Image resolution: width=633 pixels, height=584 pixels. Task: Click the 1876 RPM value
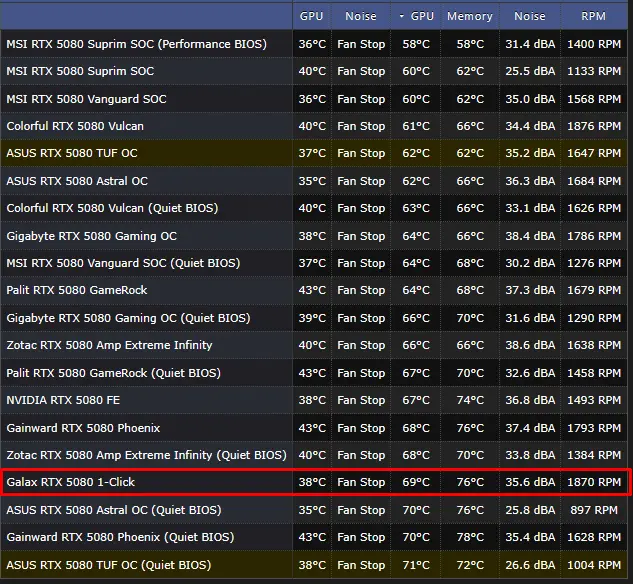click(594, 126)
